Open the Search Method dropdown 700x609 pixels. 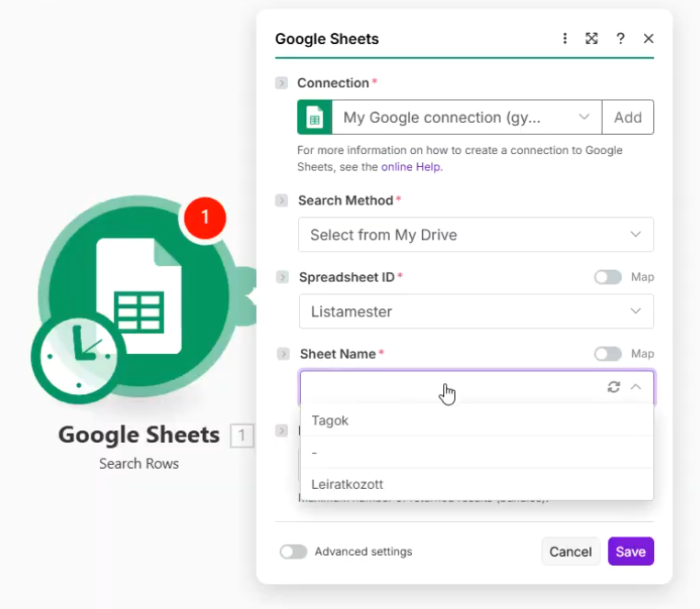pyautogui.click(x=475, y=235)
